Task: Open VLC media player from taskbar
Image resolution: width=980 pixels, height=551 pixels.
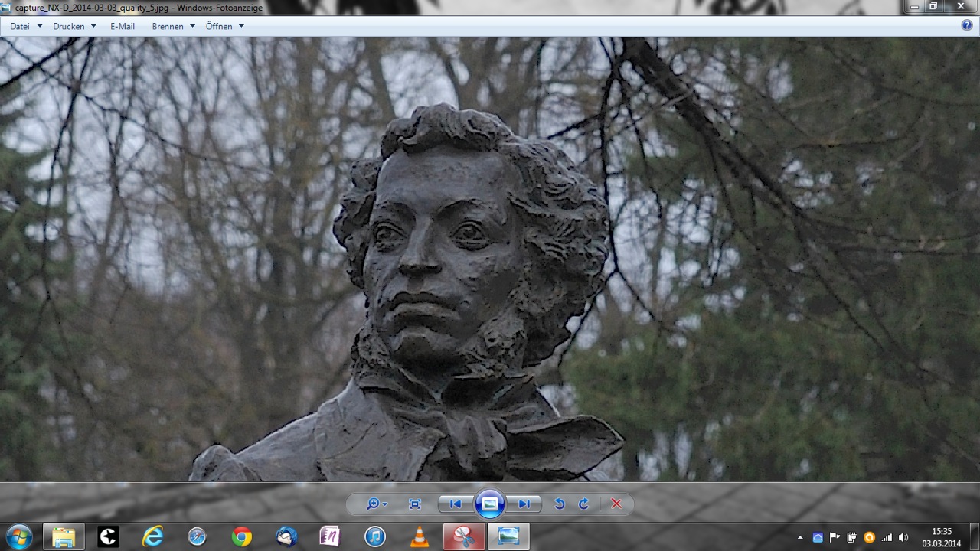Action: 419,537
